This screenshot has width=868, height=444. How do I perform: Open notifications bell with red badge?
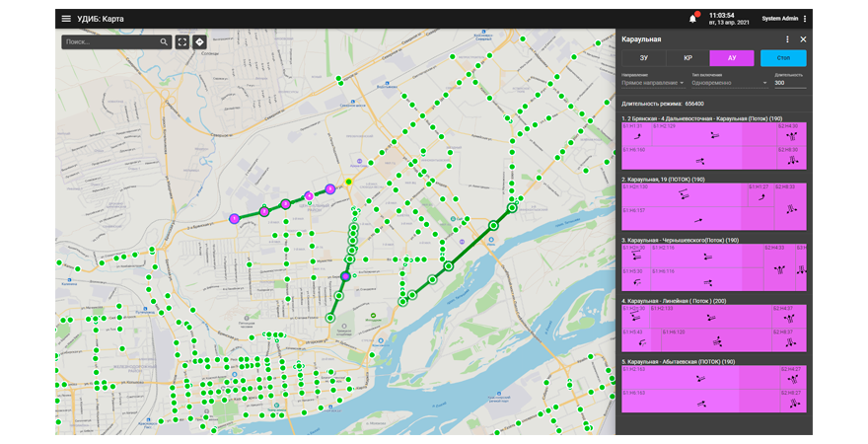point(692,19)
